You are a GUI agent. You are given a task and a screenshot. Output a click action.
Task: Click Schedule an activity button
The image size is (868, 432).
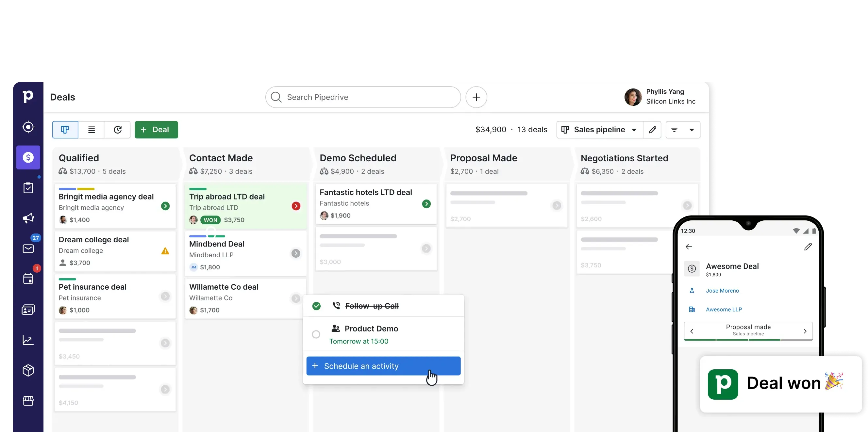tap(383, 366)
